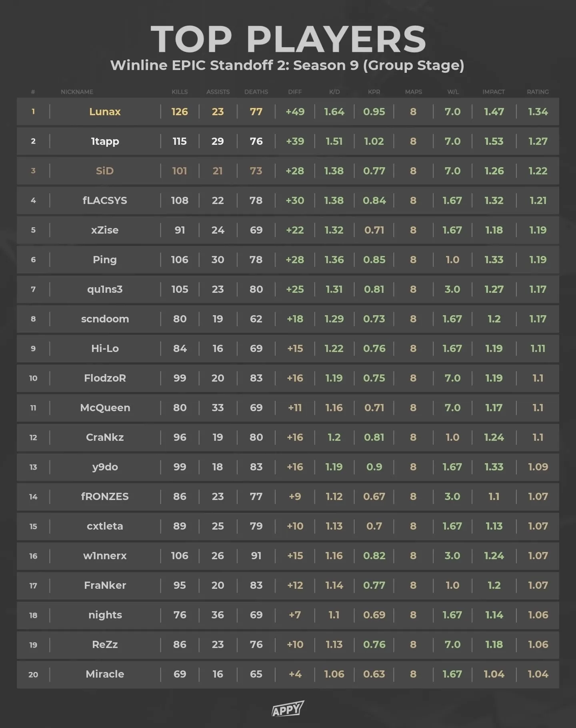Select the nickname qu1ns3
This screenshot has width=576, height=728.
[105, 290]
